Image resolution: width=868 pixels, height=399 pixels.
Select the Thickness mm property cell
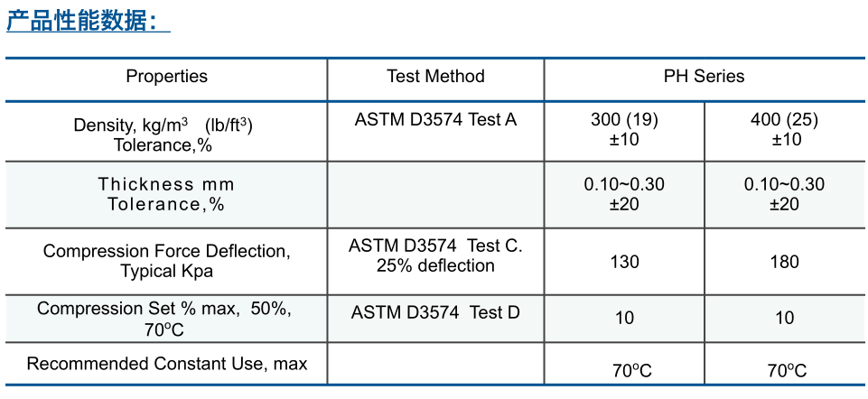(166, 194)
